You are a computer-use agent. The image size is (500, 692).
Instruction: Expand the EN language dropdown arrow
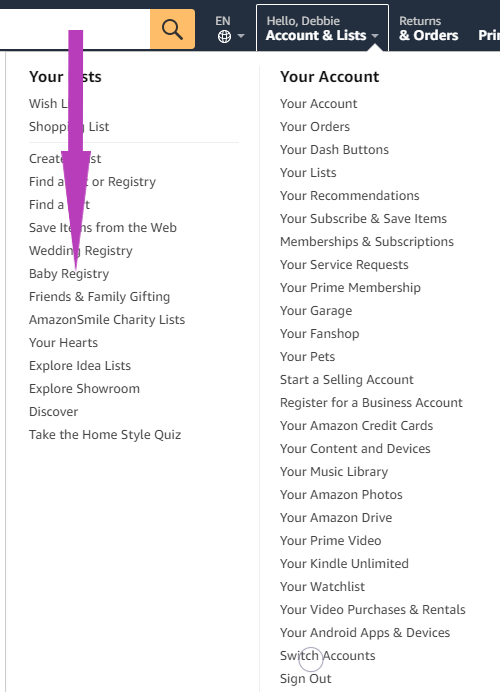click(241, 36)
